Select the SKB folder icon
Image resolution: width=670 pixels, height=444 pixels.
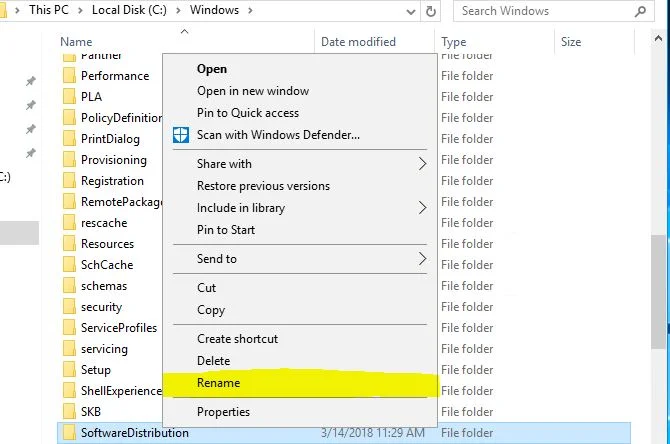pos(69,412)
